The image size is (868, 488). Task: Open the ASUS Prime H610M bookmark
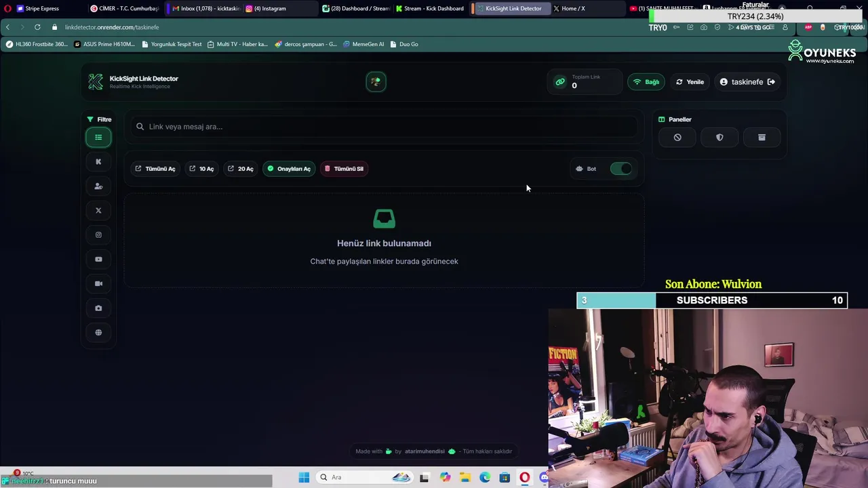(x=104, y=44)
